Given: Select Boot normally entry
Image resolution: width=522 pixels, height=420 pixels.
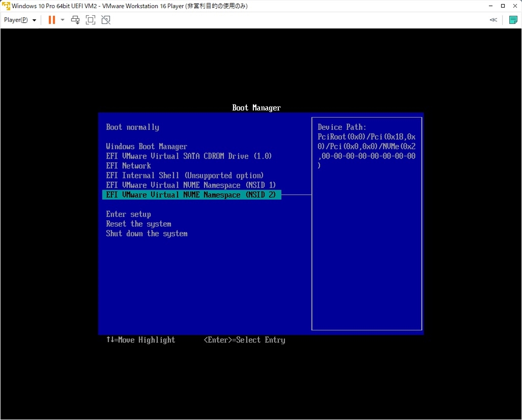Looking at the screenshot, I should [x=133, y=127].
